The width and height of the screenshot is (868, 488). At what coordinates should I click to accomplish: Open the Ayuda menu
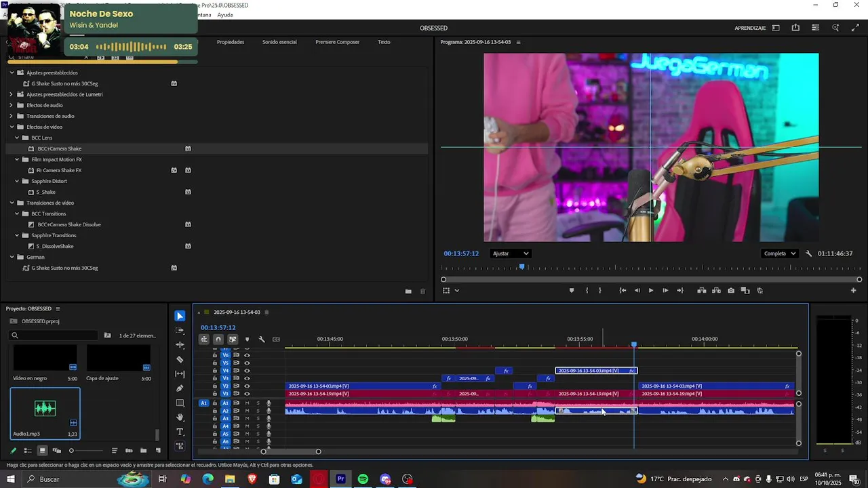tap(225, 15)
